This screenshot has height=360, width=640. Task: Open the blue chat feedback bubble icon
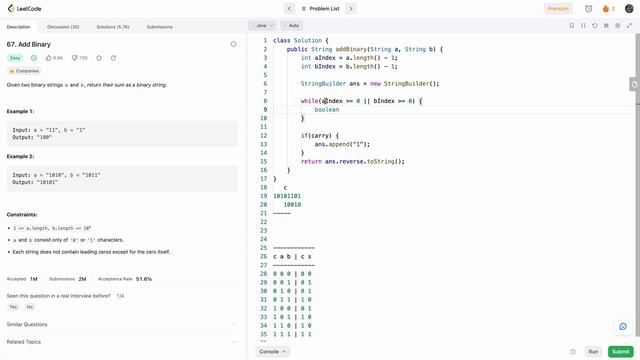(623, 326)
